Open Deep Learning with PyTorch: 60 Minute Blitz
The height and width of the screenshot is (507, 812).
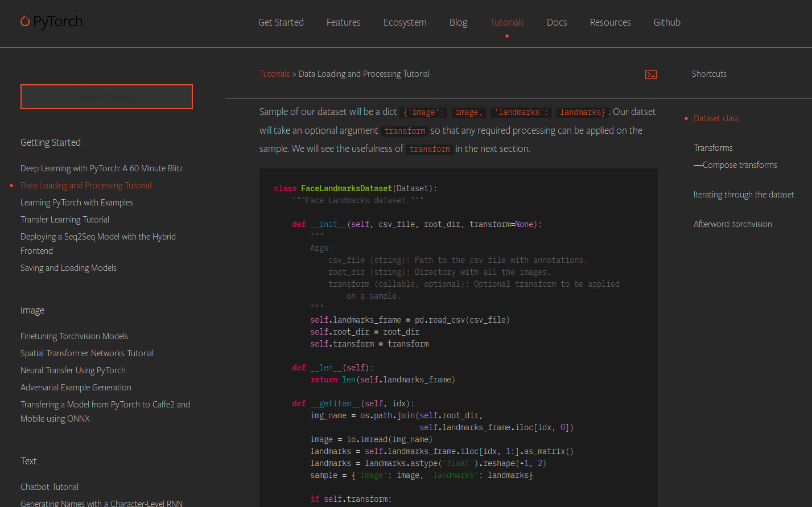102,168
